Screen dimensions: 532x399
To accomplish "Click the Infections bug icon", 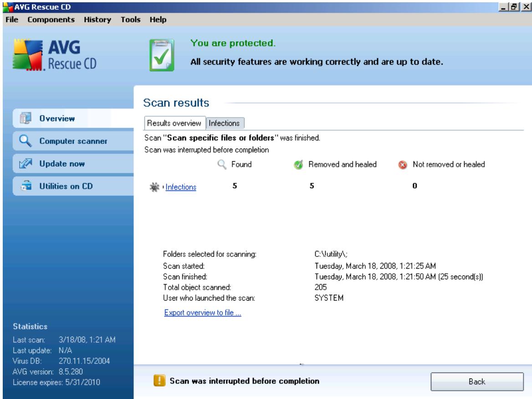I will (x=154, y=187).
